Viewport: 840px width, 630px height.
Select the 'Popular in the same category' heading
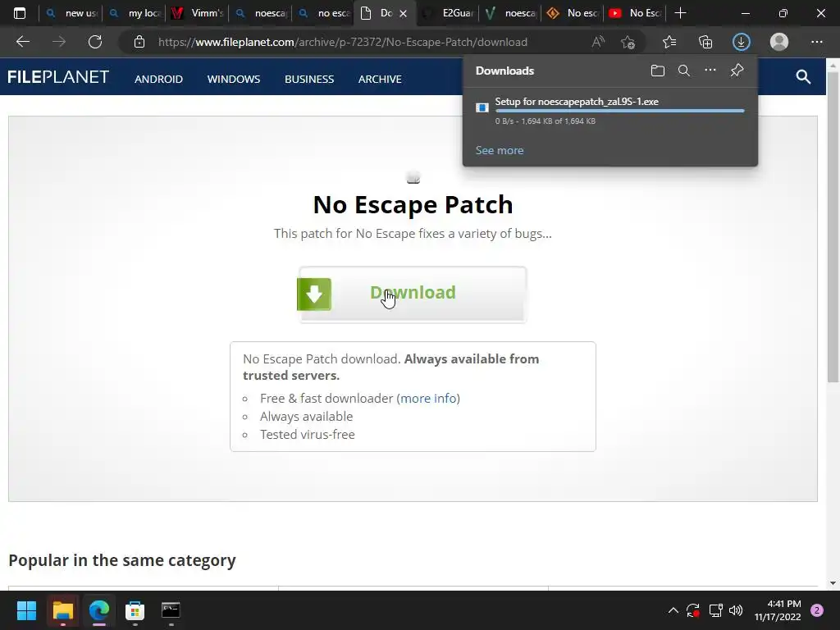[x=122, y=560]
